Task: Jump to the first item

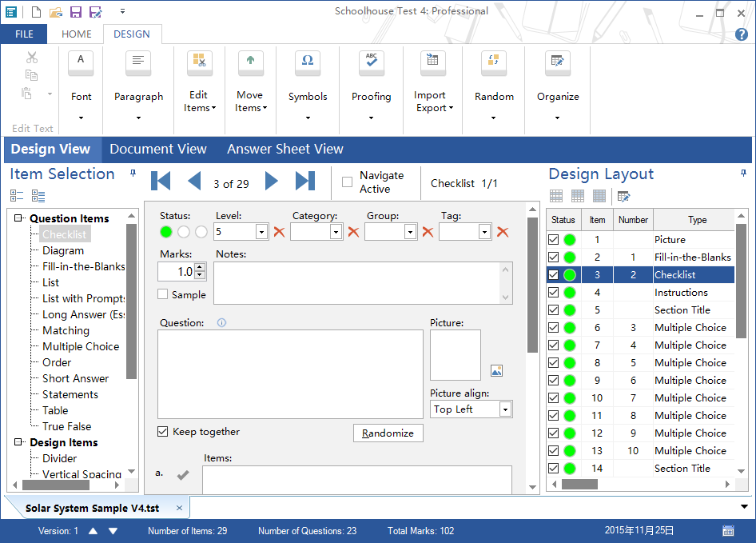Action: (161, 182)
